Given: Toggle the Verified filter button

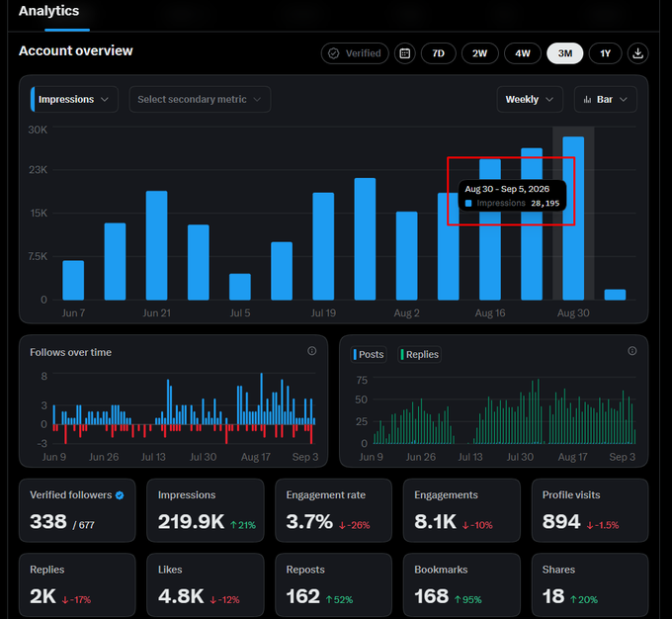Looking at the screenshot, I should (355, 53).
